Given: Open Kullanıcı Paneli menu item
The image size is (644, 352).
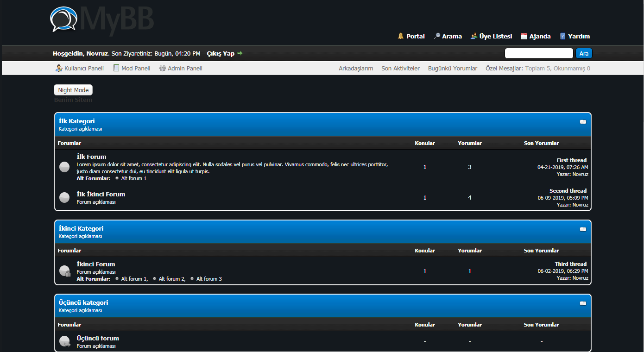Looking at the screenshot, I should click(80, 68).
